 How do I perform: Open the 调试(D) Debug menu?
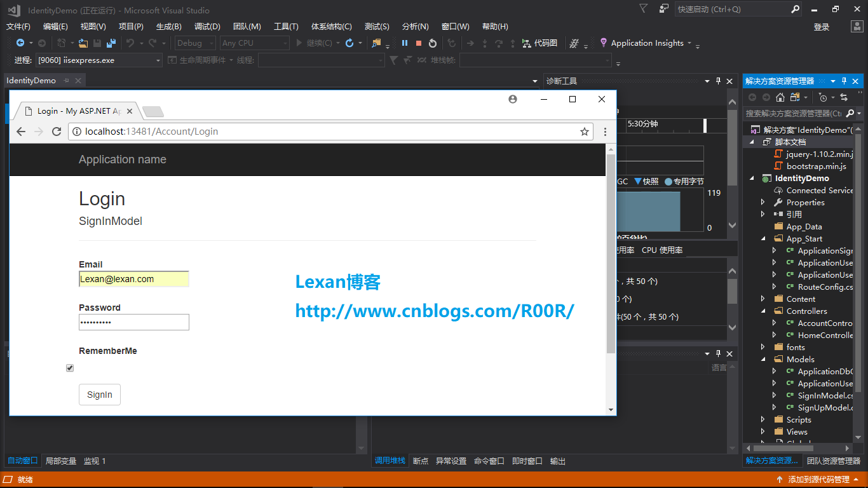(x=207, y=27)
